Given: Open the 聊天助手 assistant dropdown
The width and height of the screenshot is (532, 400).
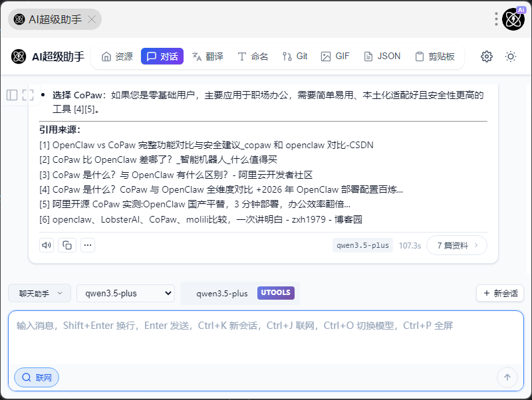Looking at the screenshot, I should pos(39,293).
